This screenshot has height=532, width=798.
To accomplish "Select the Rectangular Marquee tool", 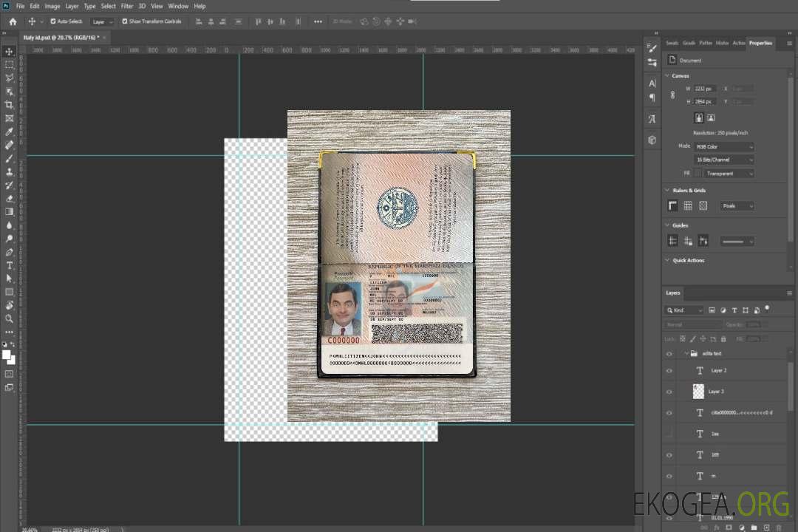I will click(10, 65).
